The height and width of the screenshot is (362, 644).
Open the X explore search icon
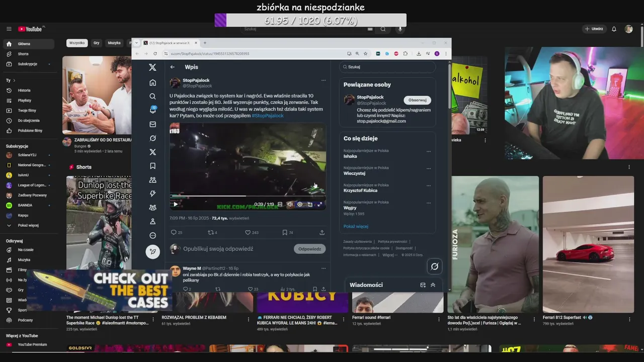point(153,97)
